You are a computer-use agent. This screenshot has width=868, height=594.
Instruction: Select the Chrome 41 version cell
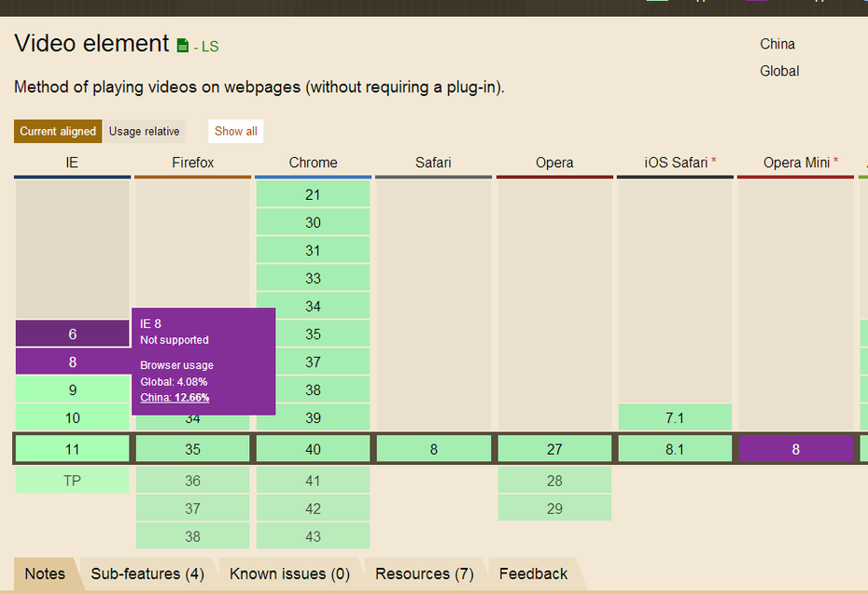tap(313, 480)
